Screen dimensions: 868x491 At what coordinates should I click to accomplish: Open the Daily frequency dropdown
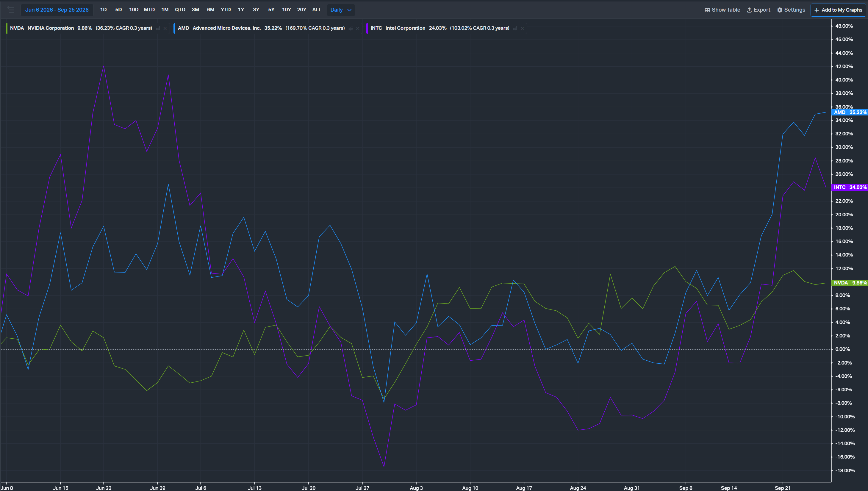click(341, 10)
